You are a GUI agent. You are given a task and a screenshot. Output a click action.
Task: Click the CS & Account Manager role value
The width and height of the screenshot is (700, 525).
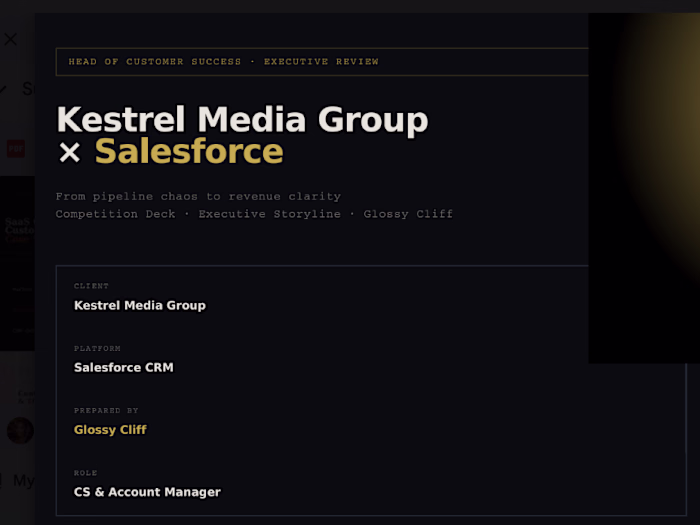pos(147,492)
